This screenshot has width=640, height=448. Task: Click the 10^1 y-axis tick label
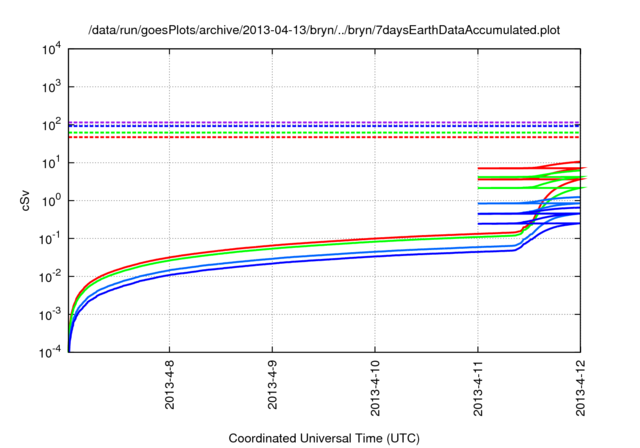[50, 163]
